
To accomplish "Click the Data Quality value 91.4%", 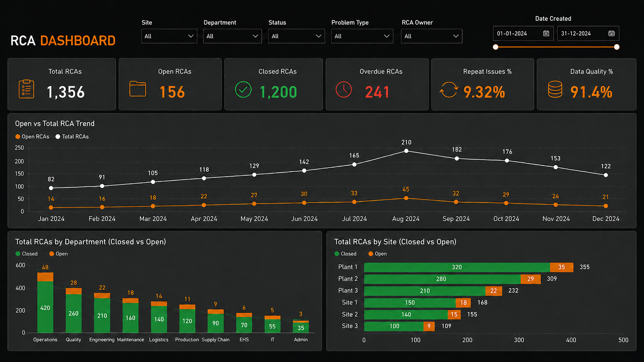I will point(591,92).
